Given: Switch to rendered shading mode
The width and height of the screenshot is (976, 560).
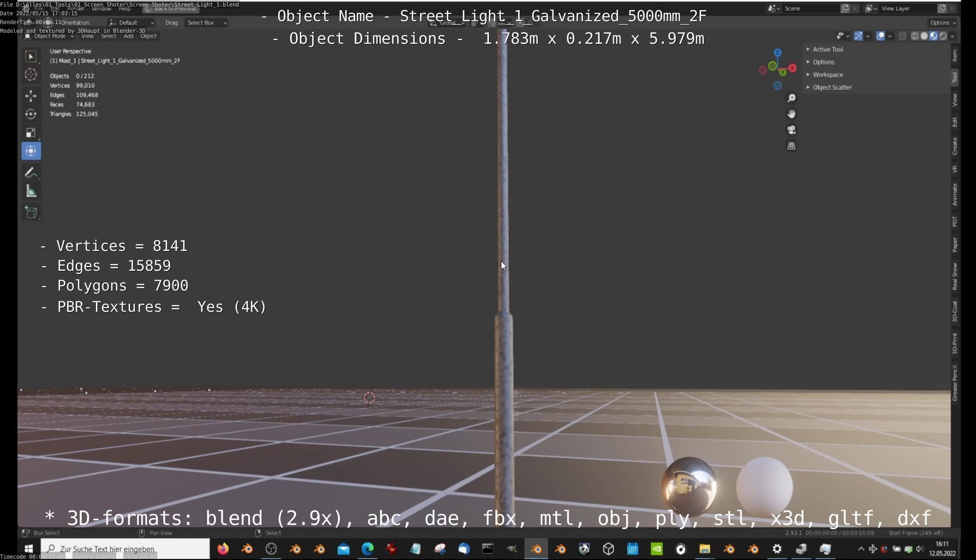Looking at the screenshot, I should click(943, 36).
